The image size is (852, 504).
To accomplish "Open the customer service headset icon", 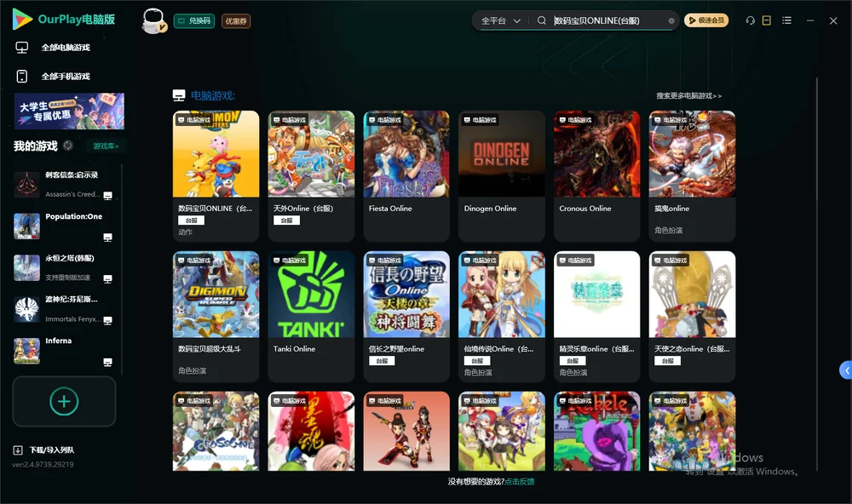I will coord(750,20).
